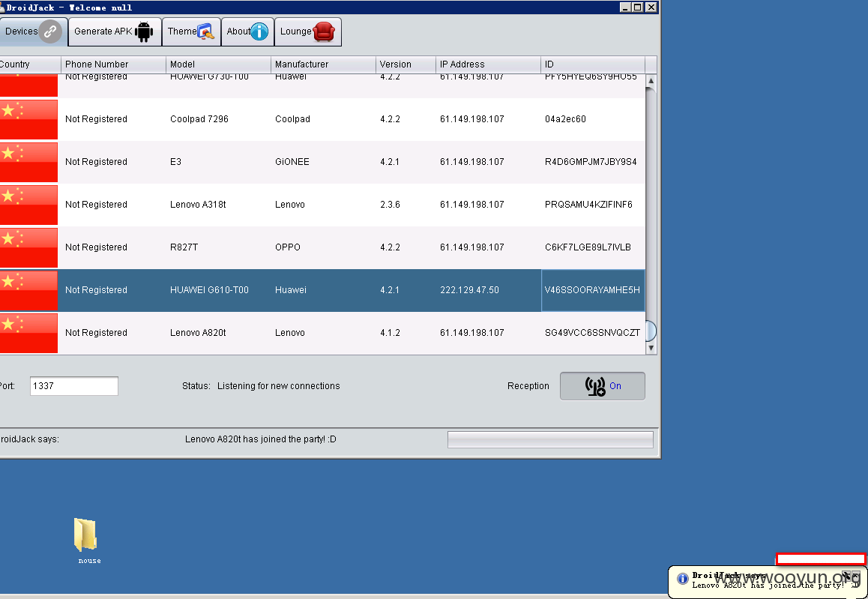Screen dimensions: 868x599
Task: Click the blue info About icon
Action: (259, 31)
